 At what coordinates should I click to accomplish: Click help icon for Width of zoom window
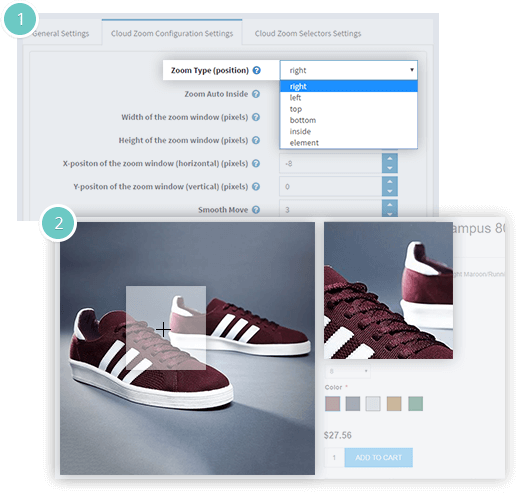256,117
